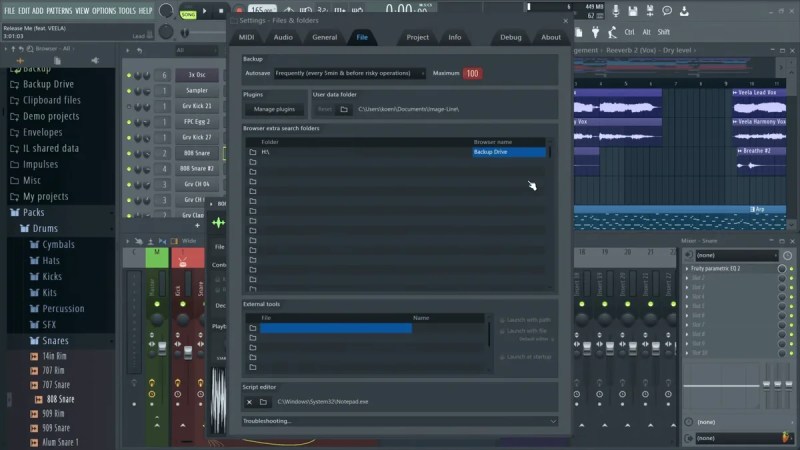Click the orange plus icon in the browser panel
Image resolution: width=800 pixels, height=450 pixels.
20,61
